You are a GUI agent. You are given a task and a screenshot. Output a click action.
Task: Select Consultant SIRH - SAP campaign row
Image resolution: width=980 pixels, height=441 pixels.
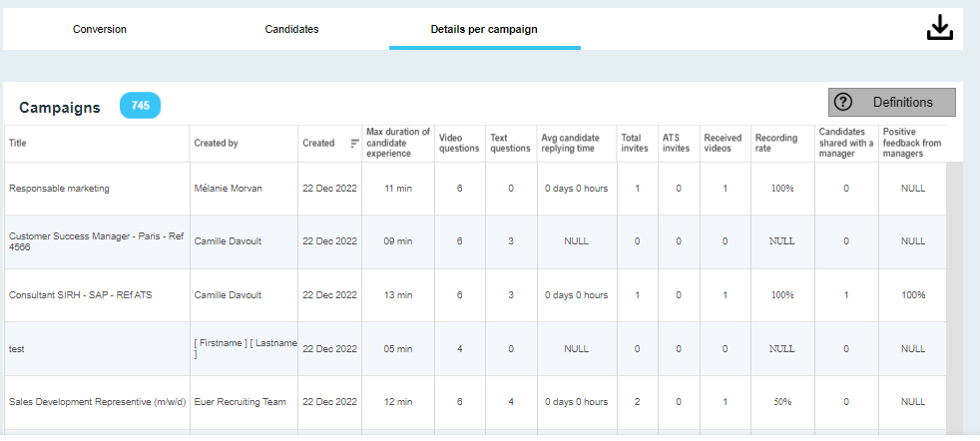(x=80, y=295)
